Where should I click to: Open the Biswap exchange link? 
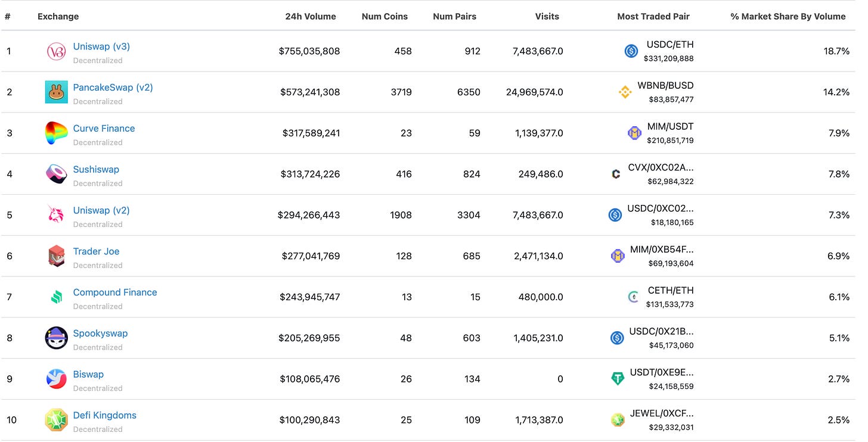[88, 375]
